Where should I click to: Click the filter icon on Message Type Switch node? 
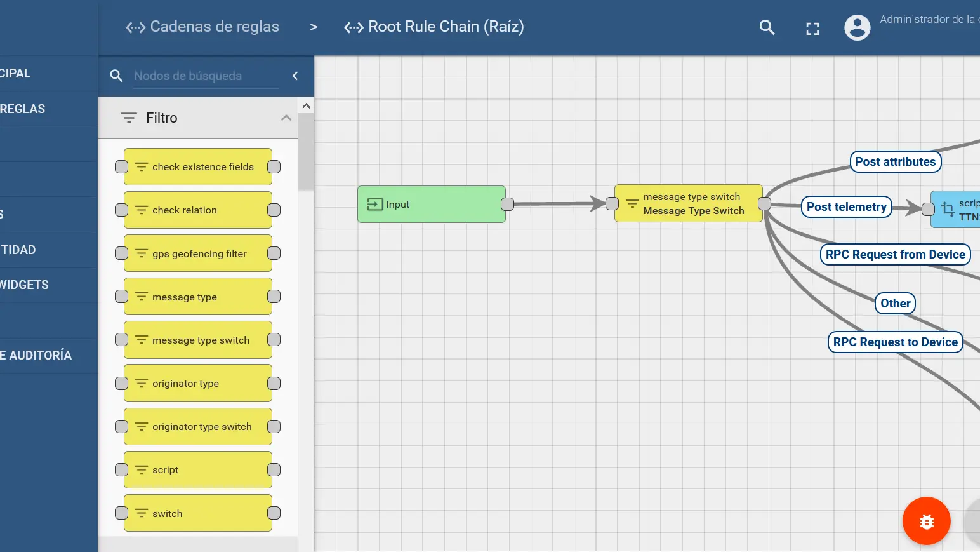coord(632,204)
